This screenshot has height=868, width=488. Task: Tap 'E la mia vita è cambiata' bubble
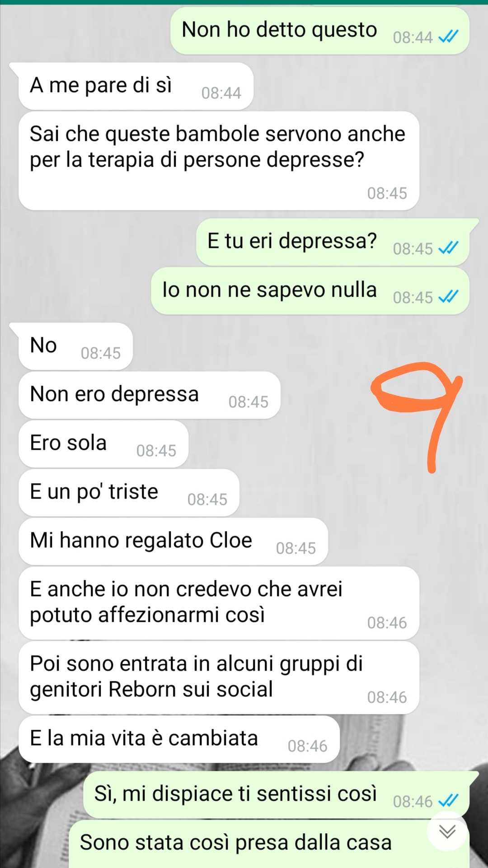(x=179, y=739)
